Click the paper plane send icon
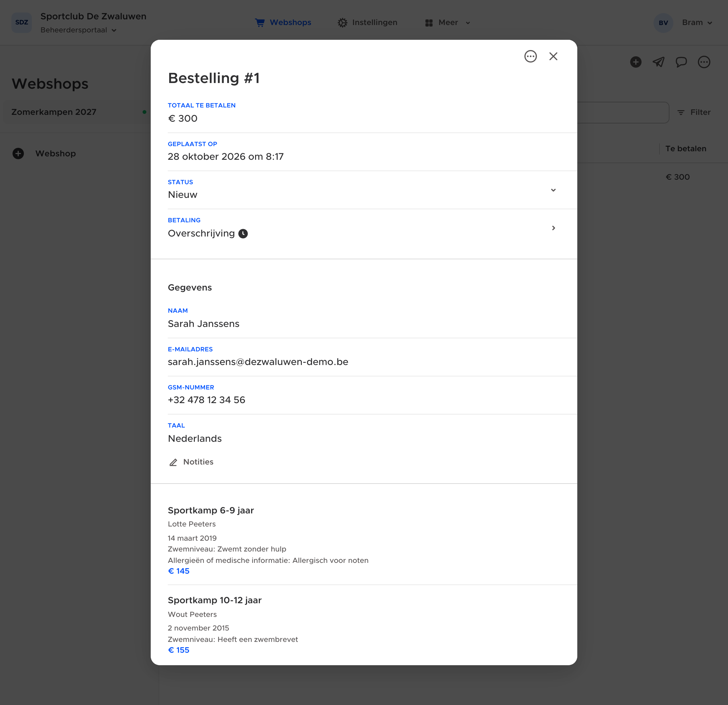 click(659, 62)
